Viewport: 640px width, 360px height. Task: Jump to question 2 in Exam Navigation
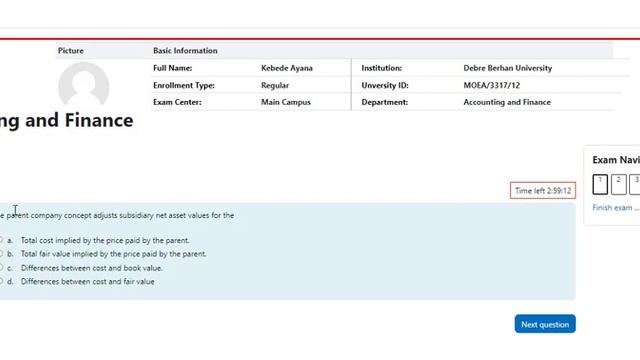tap(618, 184)
